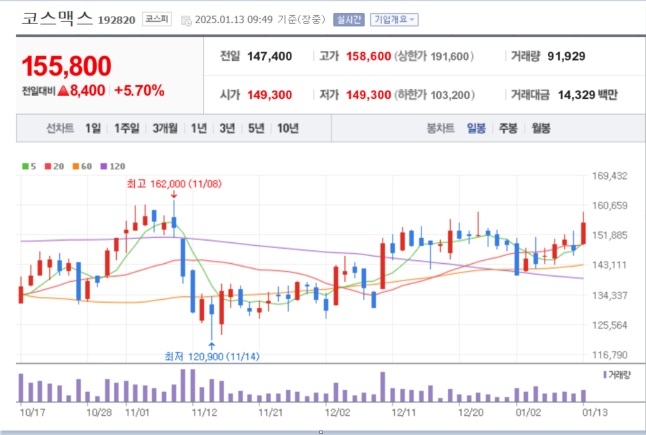The width and height of the screenshot is (646, 435).
Task: Click the green 5-day moving average legend
Action: point(27,165)
